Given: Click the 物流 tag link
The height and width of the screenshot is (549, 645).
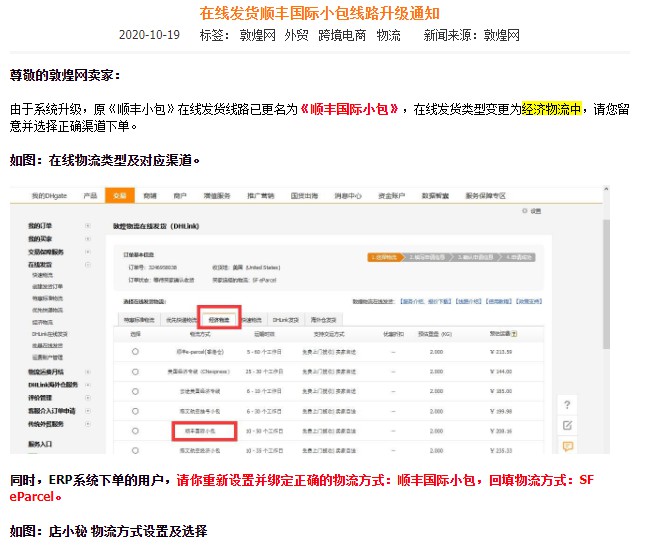Looking at the screenshot, I should click(388, 35).
